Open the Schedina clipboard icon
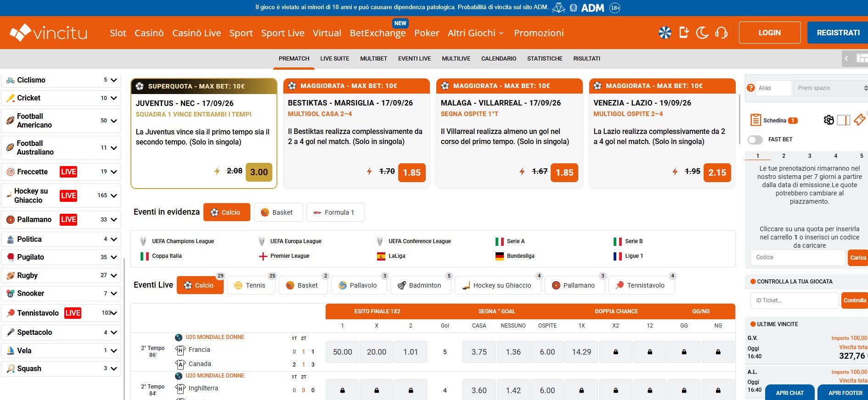Viewport: 868px width, 400px height. point(755,120)
